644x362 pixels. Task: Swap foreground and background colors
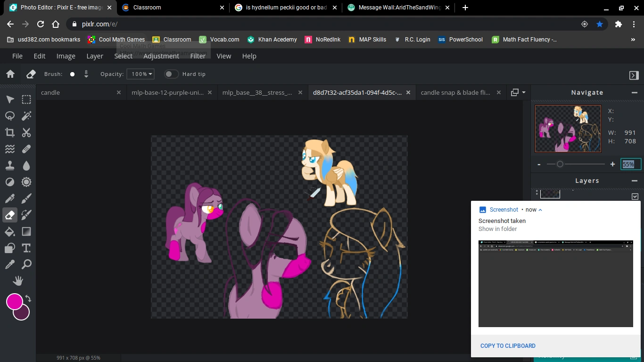[x=28, y=298]
